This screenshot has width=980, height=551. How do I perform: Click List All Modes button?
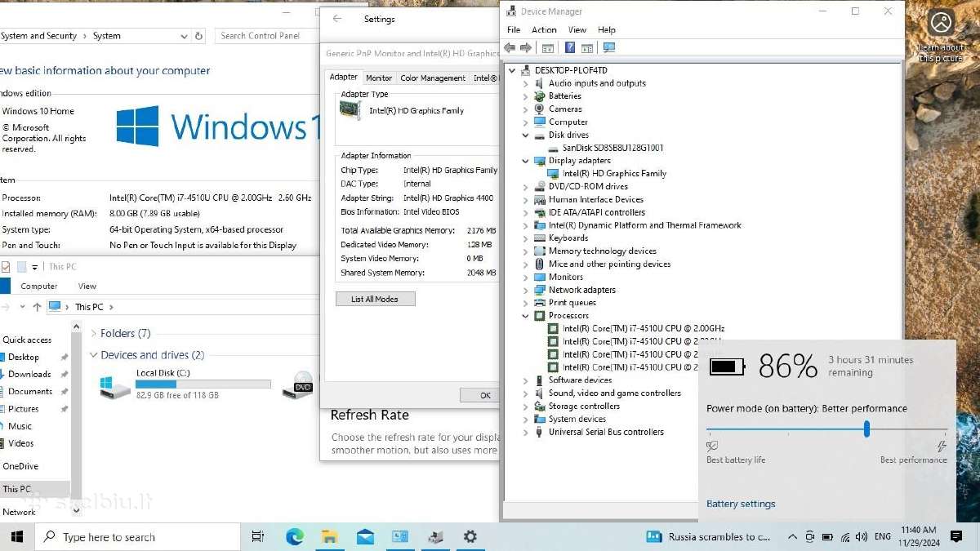375,299
